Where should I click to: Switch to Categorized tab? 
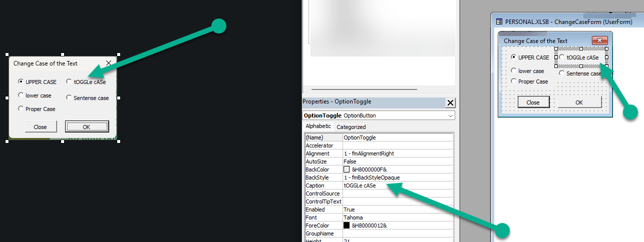(351, 127)
